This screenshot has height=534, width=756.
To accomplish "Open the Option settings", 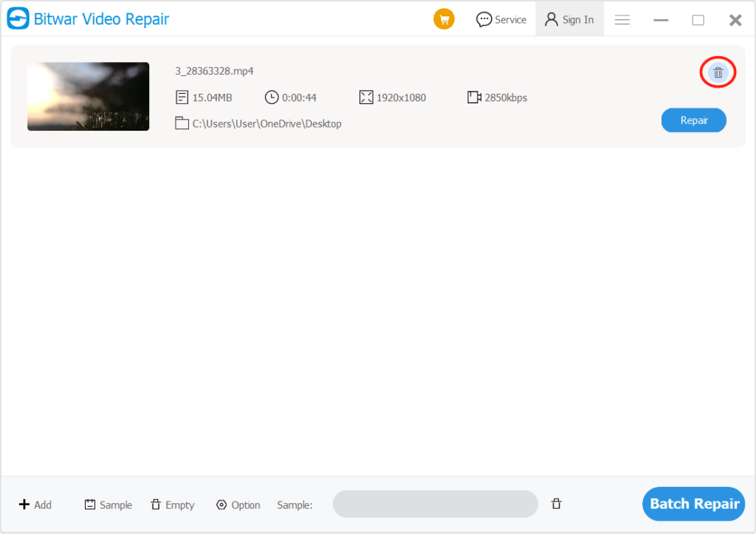I will pos(238,504).
